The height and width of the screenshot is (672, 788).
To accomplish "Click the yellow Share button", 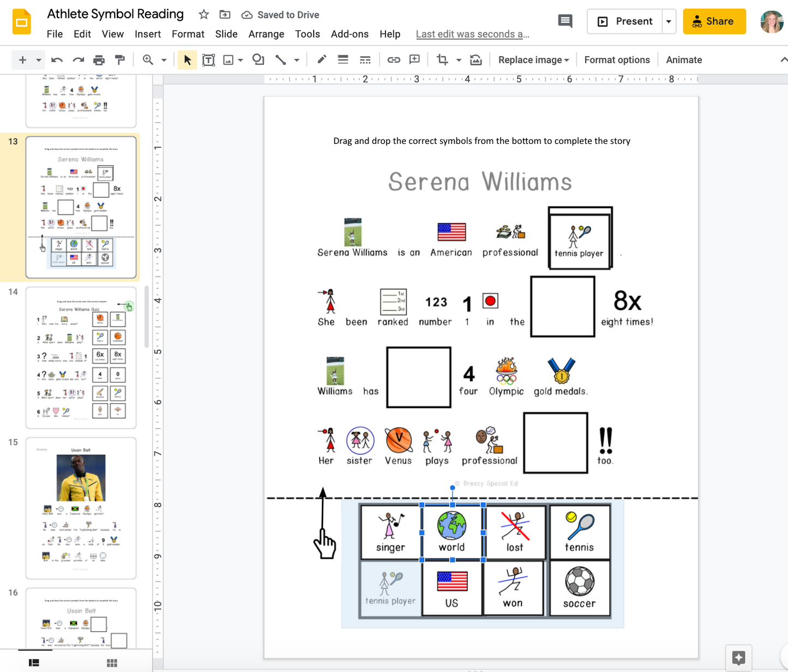I will [714, 21].
